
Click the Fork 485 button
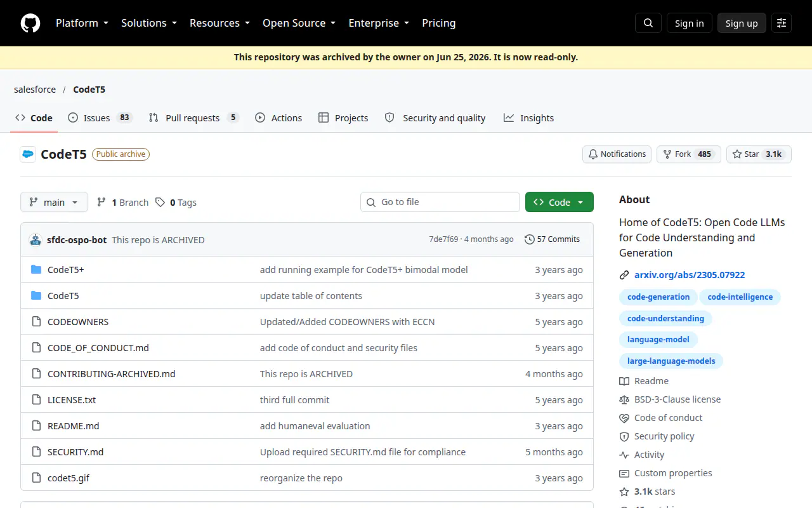[688, 154]
